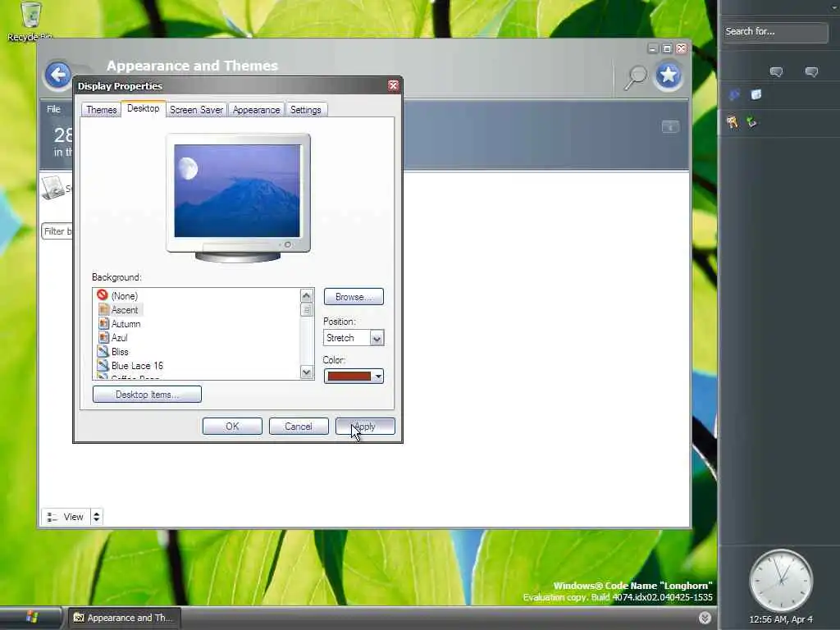
Task: Click the collapse button in the window header
Action: [670, 127]
